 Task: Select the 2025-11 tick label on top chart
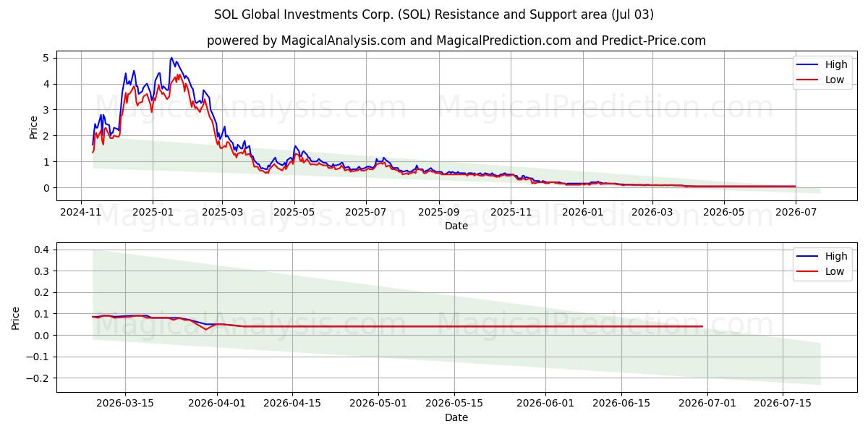click(511, 213)
